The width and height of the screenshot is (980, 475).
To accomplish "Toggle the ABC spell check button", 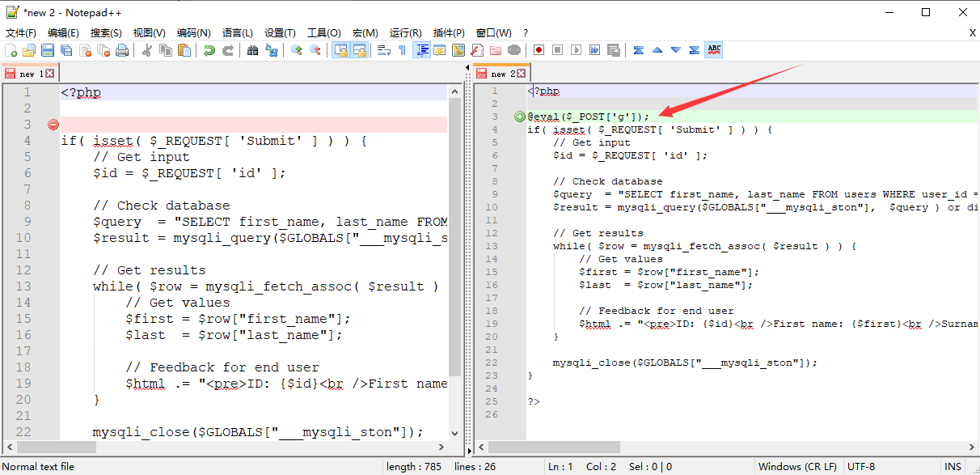I will [x=714, y=50].
